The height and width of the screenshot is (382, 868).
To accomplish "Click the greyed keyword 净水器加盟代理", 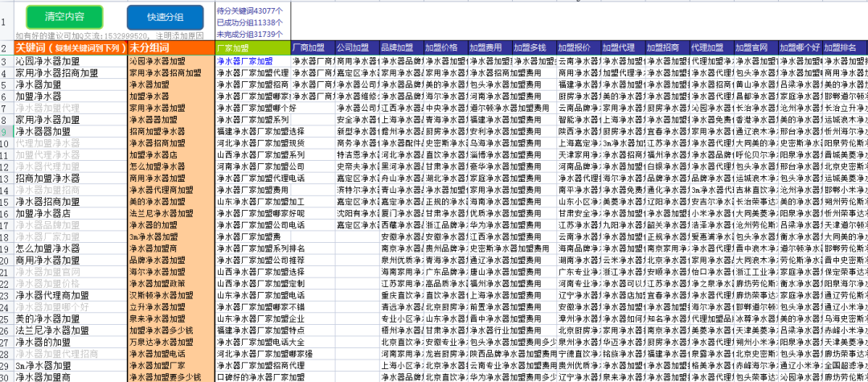I will (71, 108).
